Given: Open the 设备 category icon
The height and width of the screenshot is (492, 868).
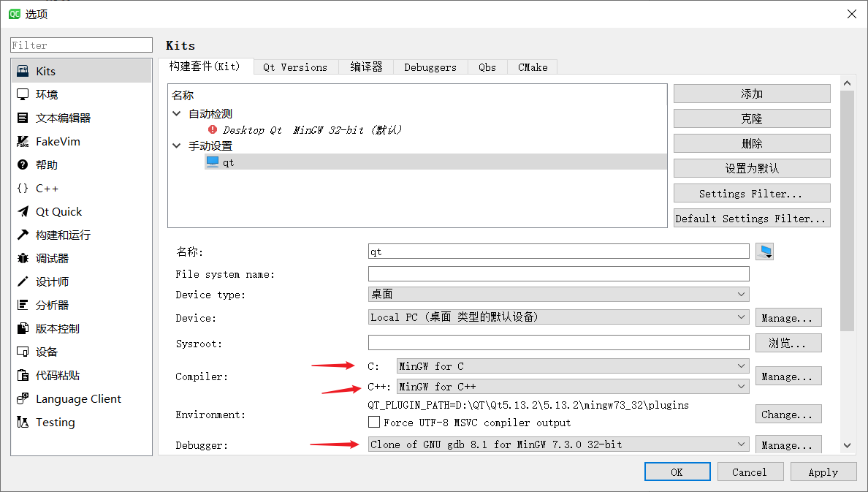Looking at the screenshot, I should coord(23,352).
